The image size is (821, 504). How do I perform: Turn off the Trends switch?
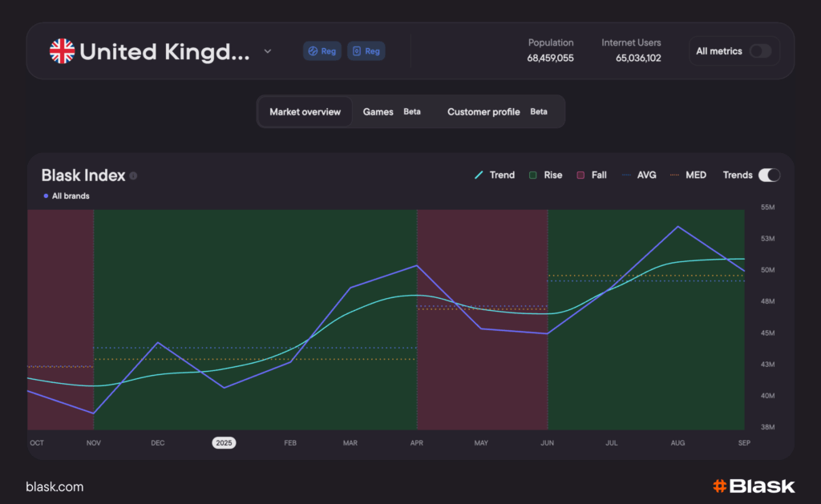point(769,175)
